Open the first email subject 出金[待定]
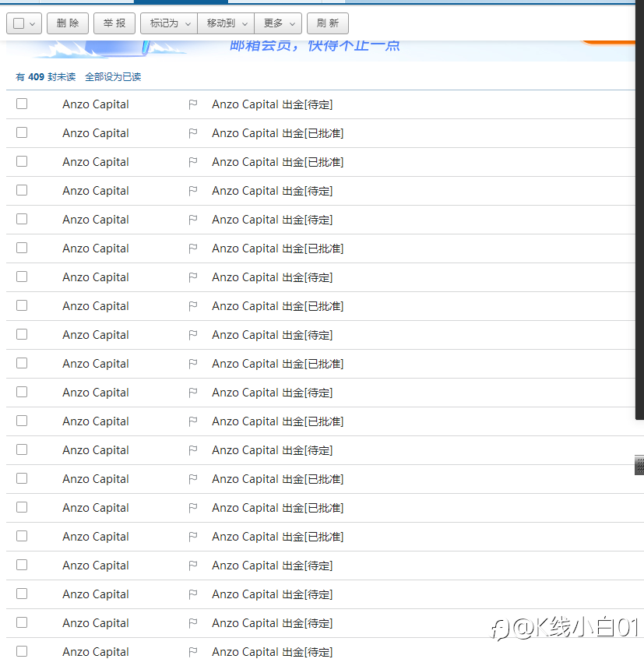644x666 pixels. pos(272,104)
